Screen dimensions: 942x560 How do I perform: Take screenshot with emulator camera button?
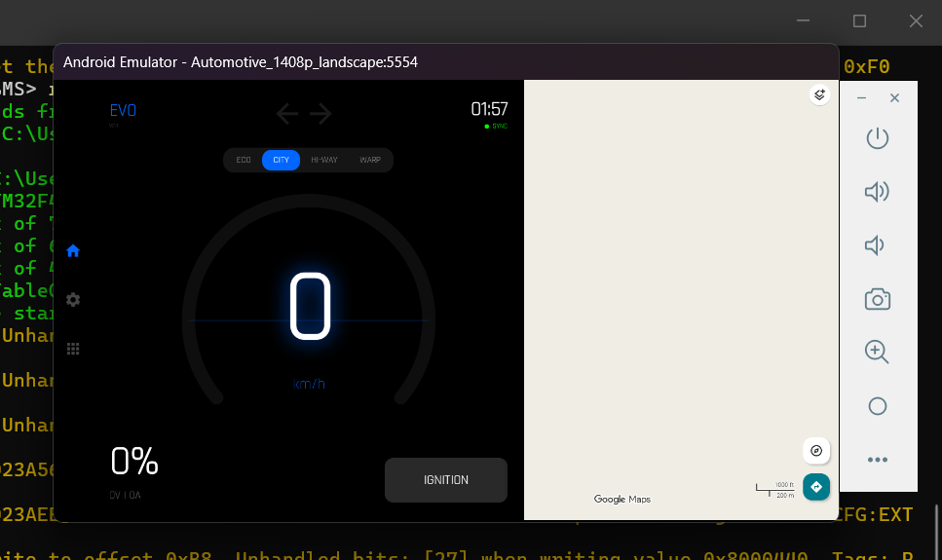[x=878, y=299]
